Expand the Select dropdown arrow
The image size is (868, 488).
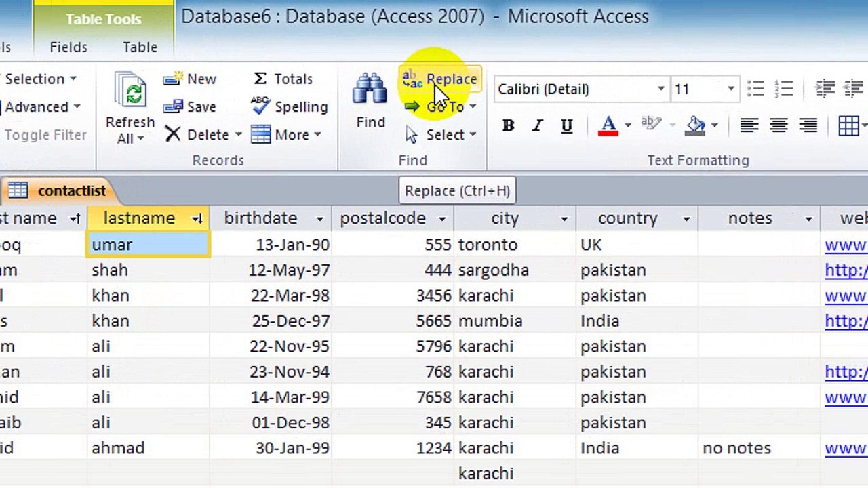(473, 135)
